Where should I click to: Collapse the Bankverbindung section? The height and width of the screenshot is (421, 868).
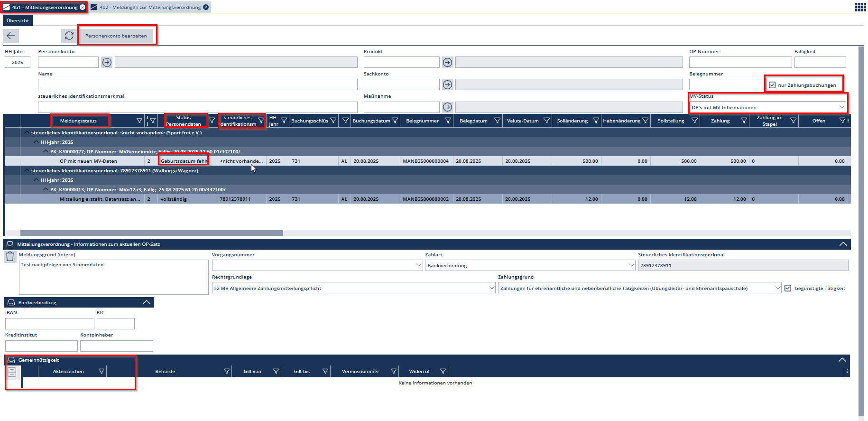point(147,302)
